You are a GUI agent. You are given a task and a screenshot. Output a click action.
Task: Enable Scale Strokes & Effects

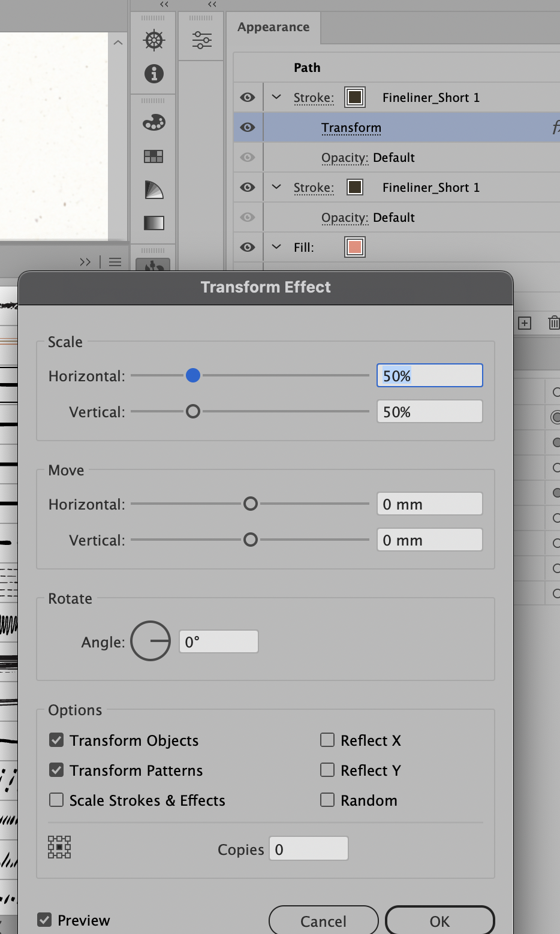(56, 800)
